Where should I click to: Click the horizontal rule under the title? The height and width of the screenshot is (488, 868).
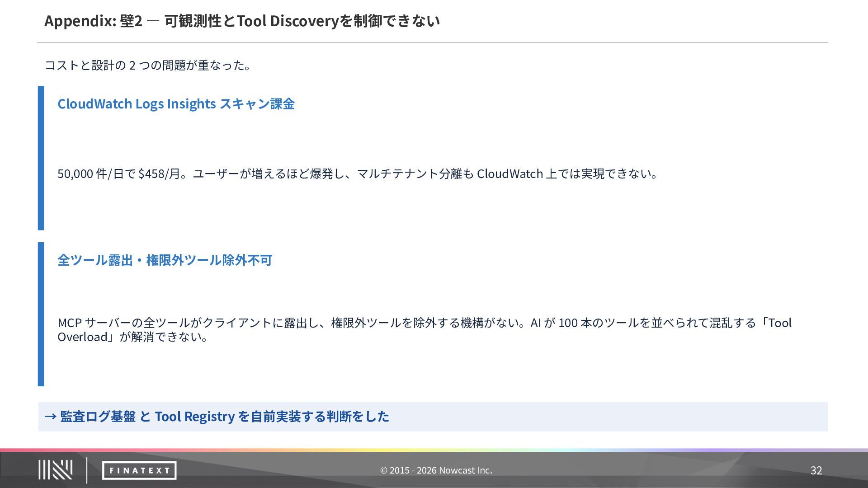[x=432, y=42]
